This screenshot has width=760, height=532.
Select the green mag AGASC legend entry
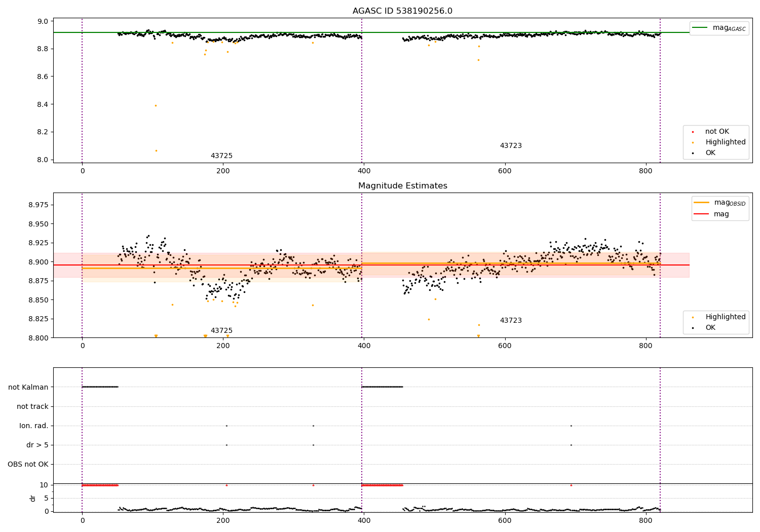coord(719,28)
